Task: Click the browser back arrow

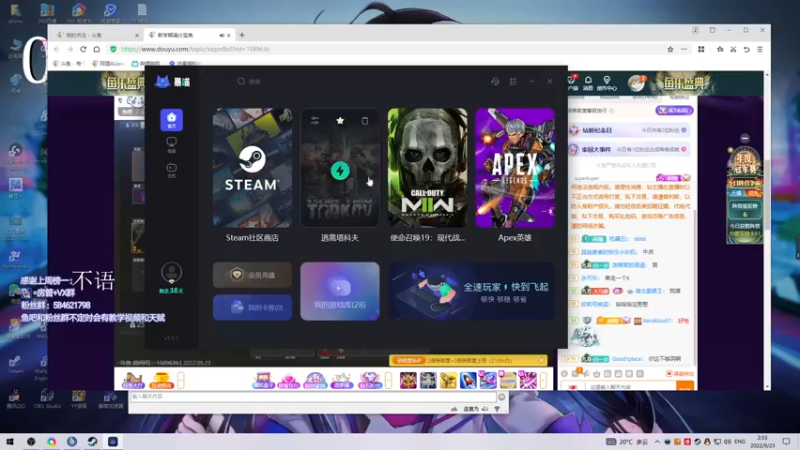Action: pos(57,49)
